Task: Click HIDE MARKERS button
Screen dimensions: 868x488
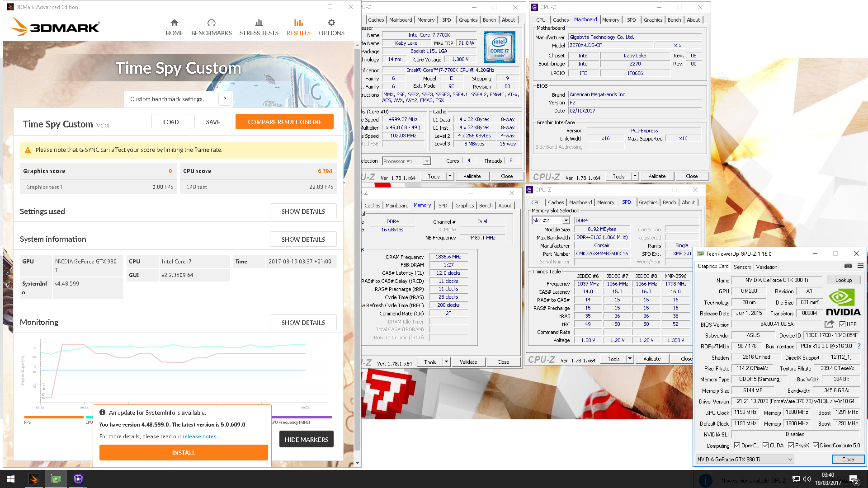Action: pos(307,440)
